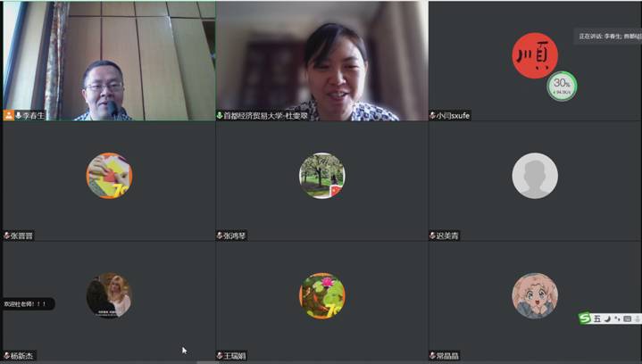Click the anime avatar of 常晶晶
The image size is (642, 364).
[x=535, y=295]
